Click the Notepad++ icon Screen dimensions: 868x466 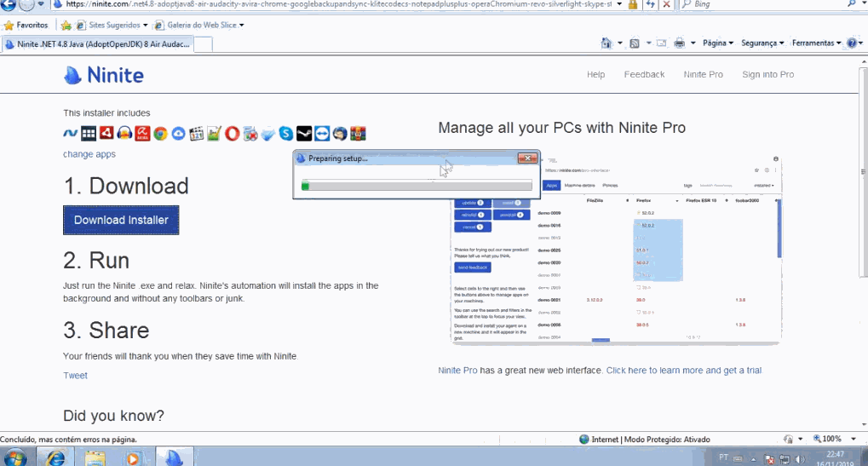click(x=215, y=134)
